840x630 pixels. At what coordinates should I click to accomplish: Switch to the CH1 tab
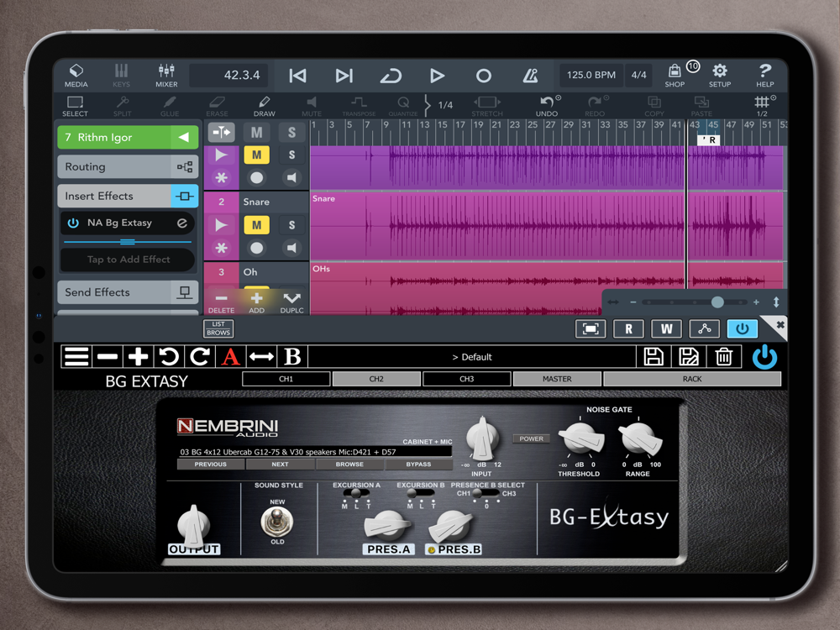286,379
